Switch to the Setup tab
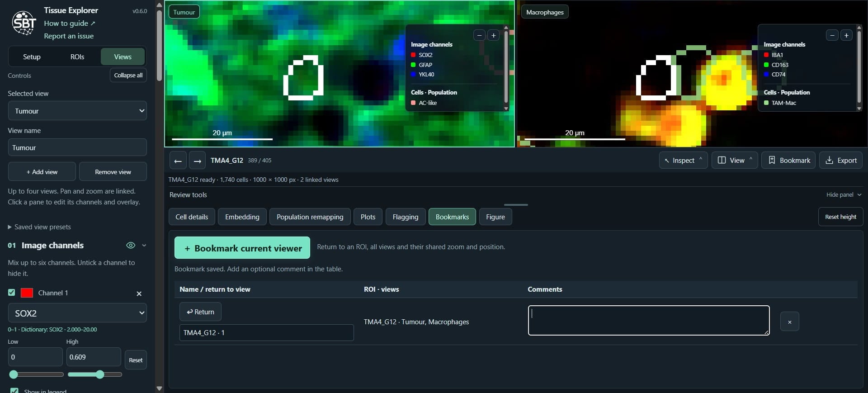The image size is (868, 393). (32, 57)
